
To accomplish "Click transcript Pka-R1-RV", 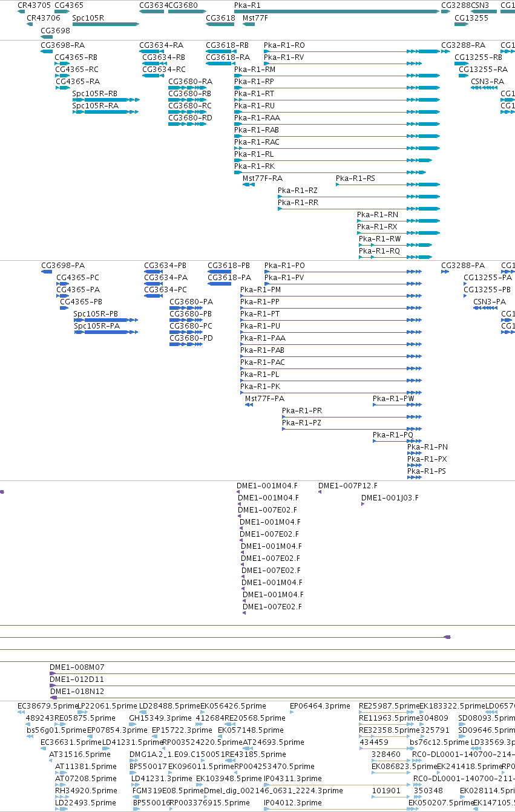I will [284, 57].
